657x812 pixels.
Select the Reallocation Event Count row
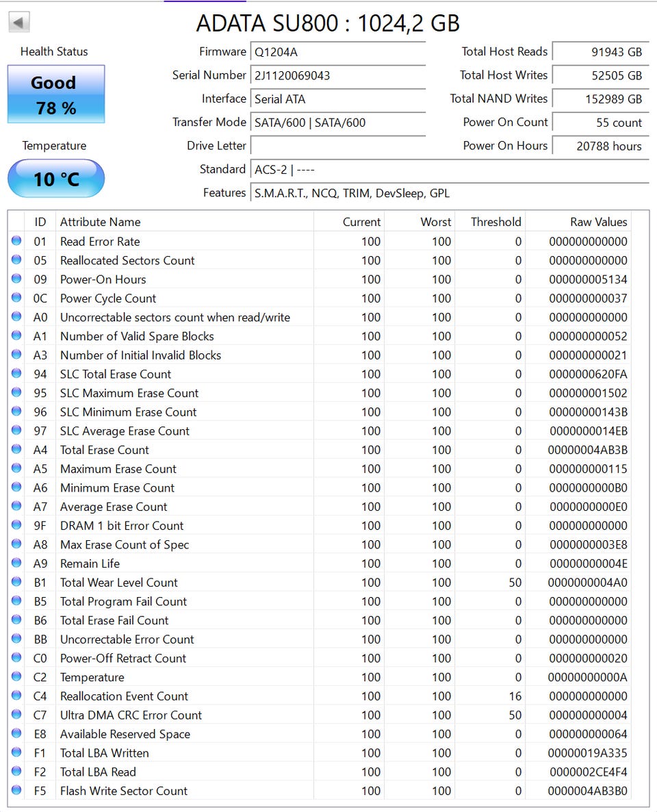320,696
